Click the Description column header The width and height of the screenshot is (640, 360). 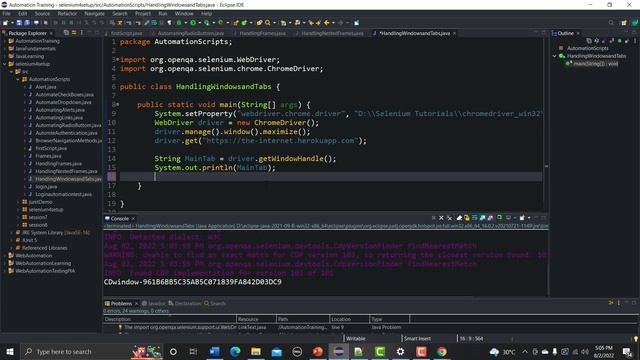tap(170, 319)
